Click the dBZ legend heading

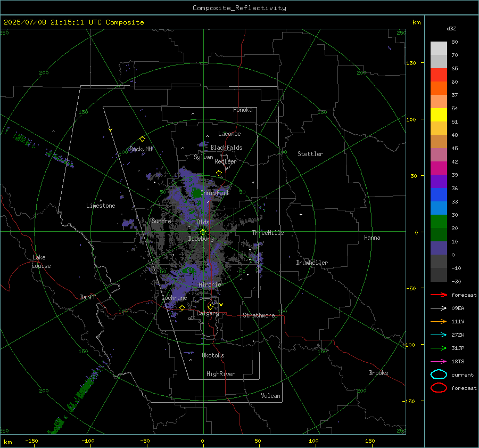[x=451, y=29]
